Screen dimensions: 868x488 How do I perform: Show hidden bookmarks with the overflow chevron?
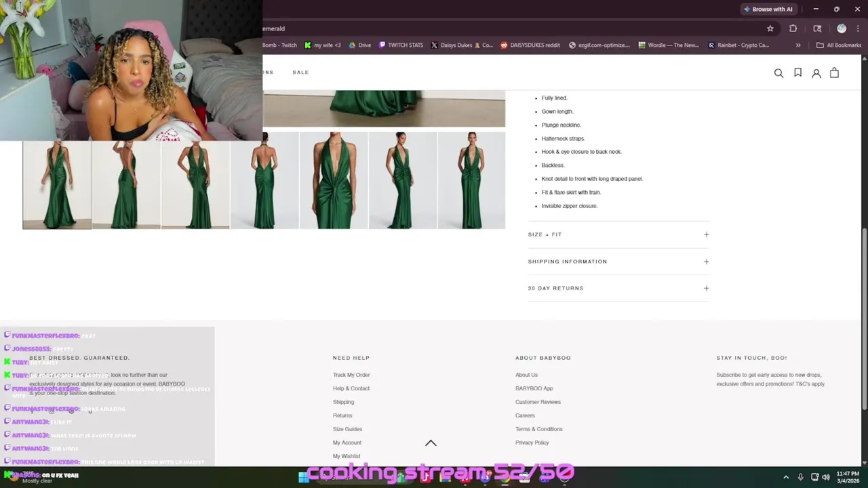click(x=798, y=45)
